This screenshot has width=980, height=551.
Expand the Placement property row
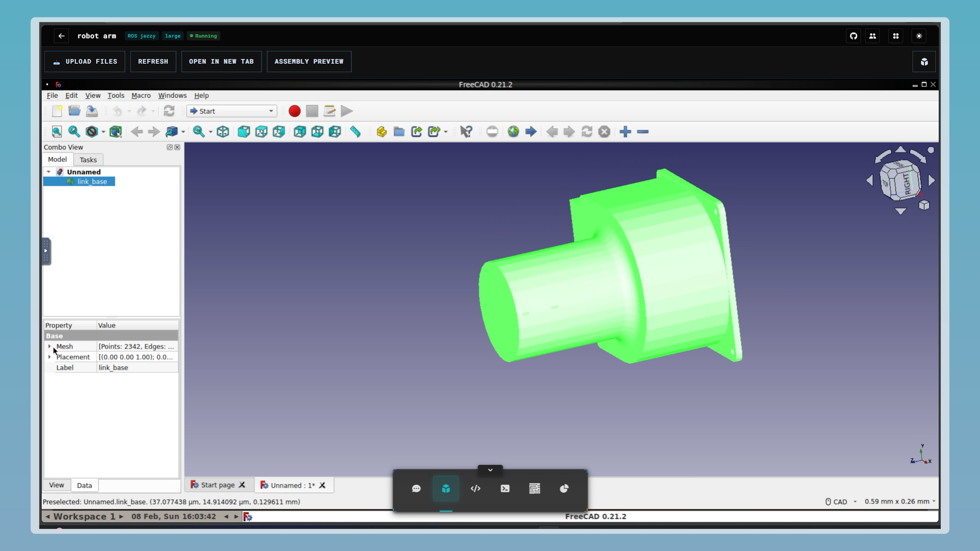50,357
